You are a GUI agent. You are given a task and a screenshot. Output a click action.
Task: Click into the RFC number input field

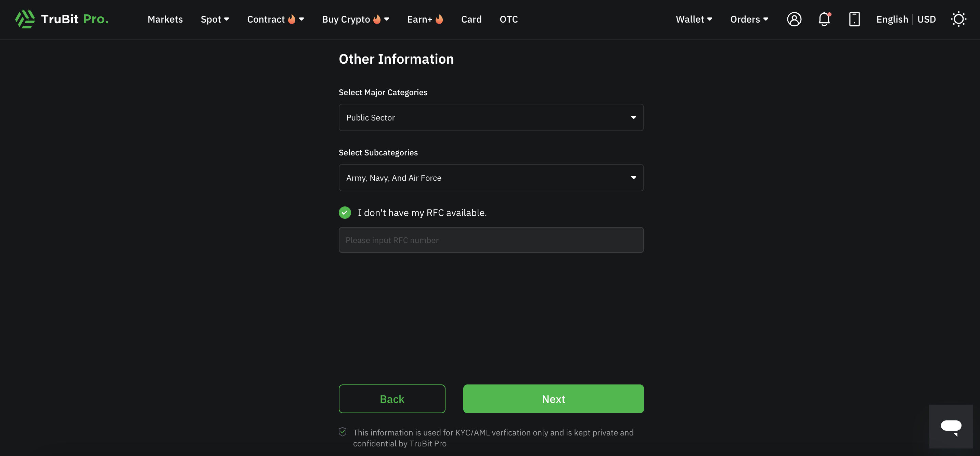click(491, 240)
